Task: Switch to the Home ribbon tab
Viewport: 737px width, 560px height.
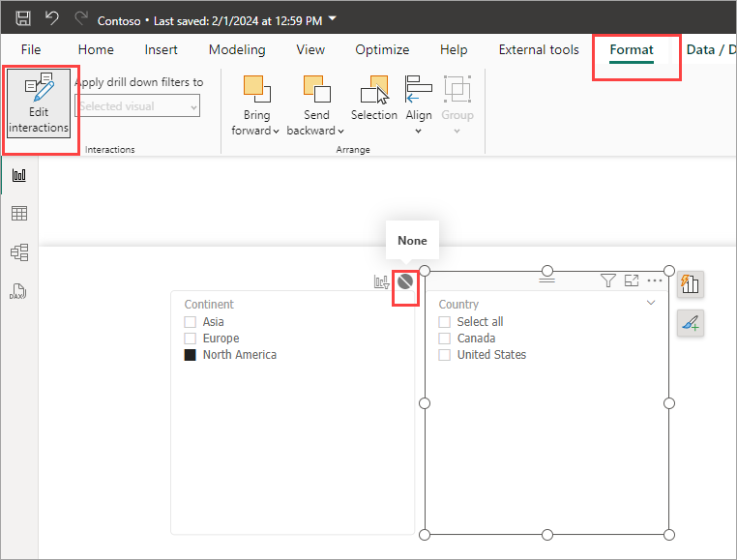Action: (96, 50)
